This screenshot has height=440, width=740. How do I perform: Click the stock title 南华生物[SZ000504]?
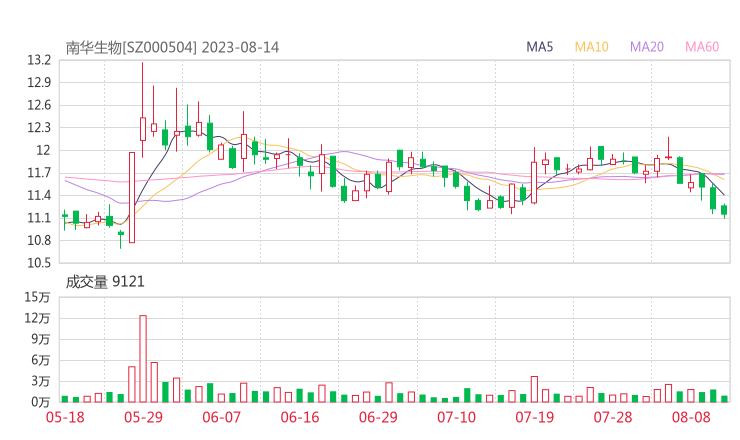pyautogui.click(x=131, y=47)
